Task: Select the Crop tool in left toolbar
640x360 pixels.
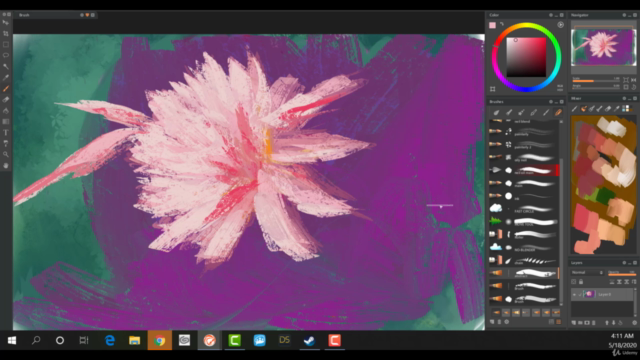Action: (6, 33)
